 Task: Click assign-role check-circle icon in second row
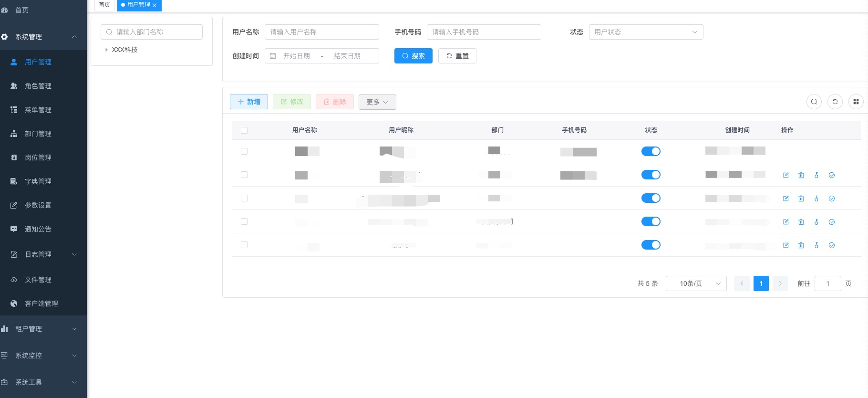pos(832,175)
